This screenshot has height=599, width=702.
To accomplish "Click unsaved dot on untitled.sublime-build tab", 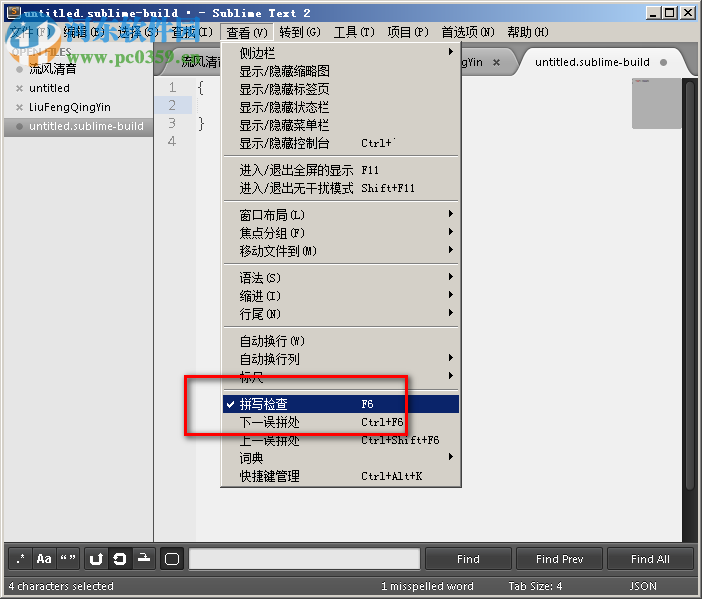I will click(x=663, y=63).
